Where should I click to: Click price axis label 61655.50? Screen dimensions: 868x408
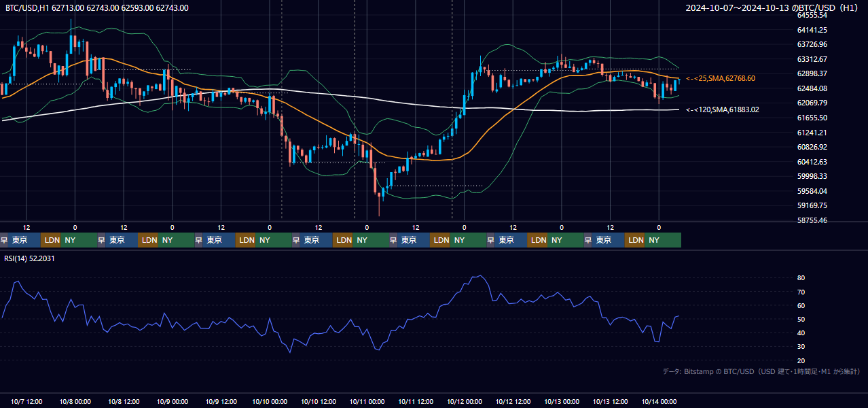point(812,118)
